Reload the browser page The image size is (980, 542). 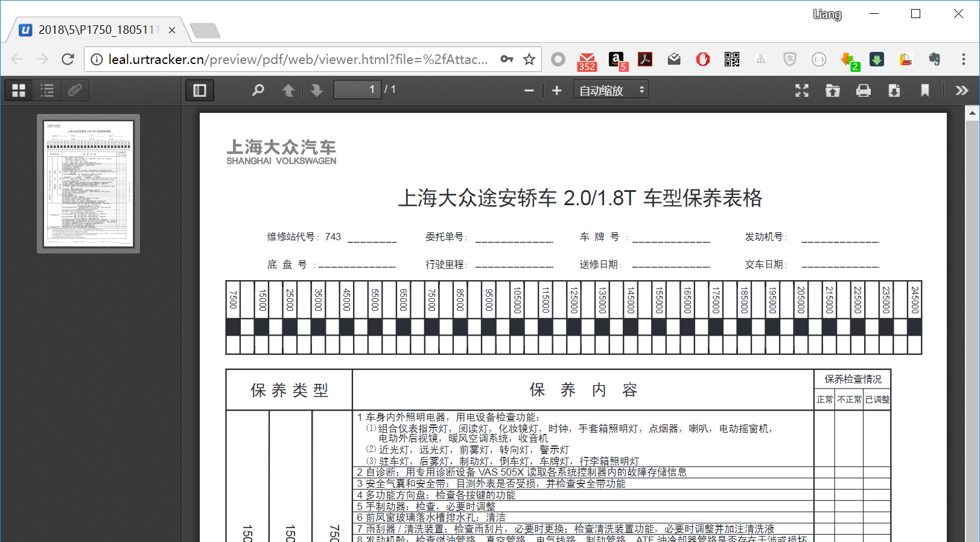(68, 59)
